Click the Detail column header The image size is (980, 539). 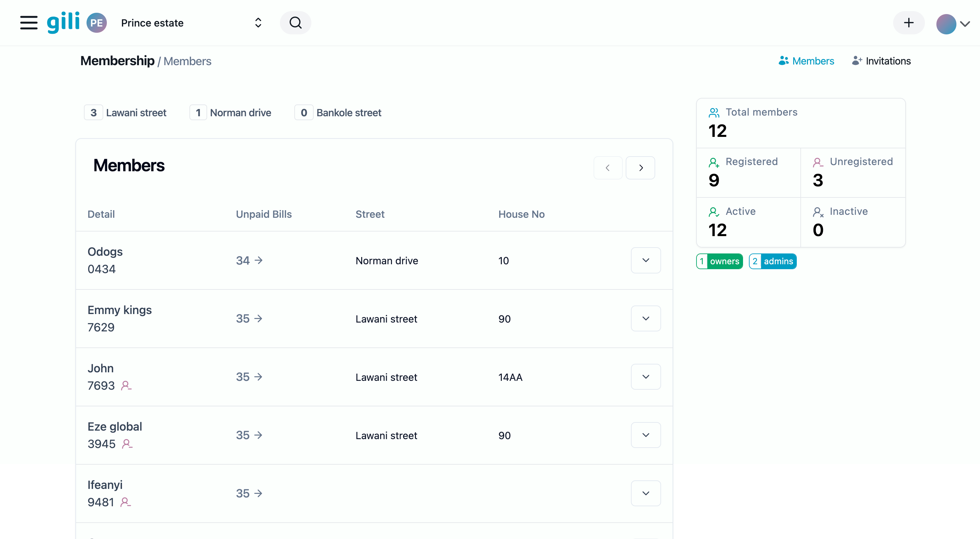click(x=101, y=214)
